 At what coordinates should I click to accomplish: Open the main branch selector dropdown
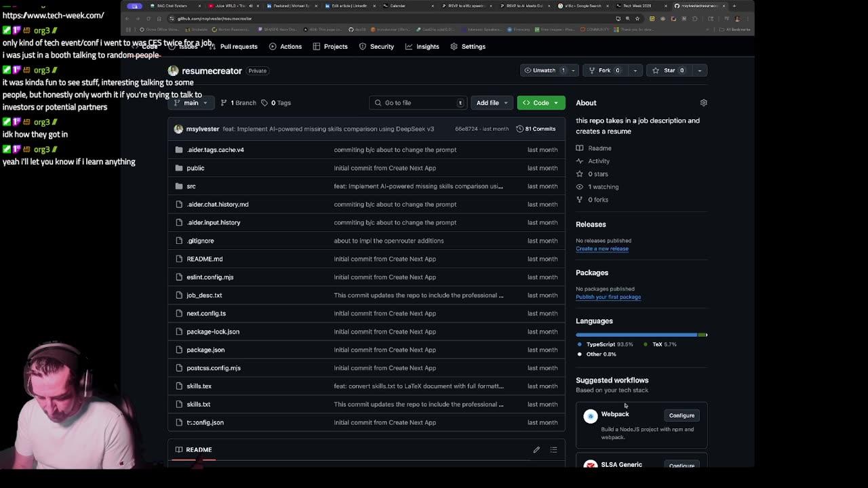tap(191, 103)
